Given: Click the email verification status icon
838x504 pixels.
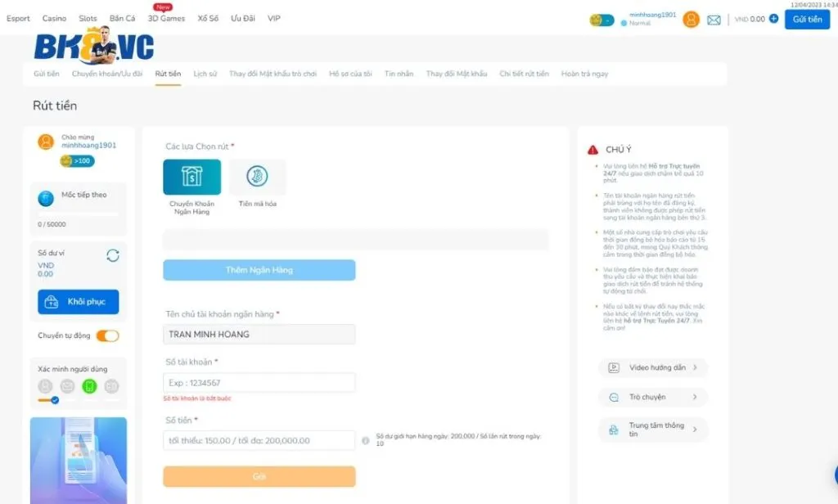Looking at the screenshot, I should point(67,386).
